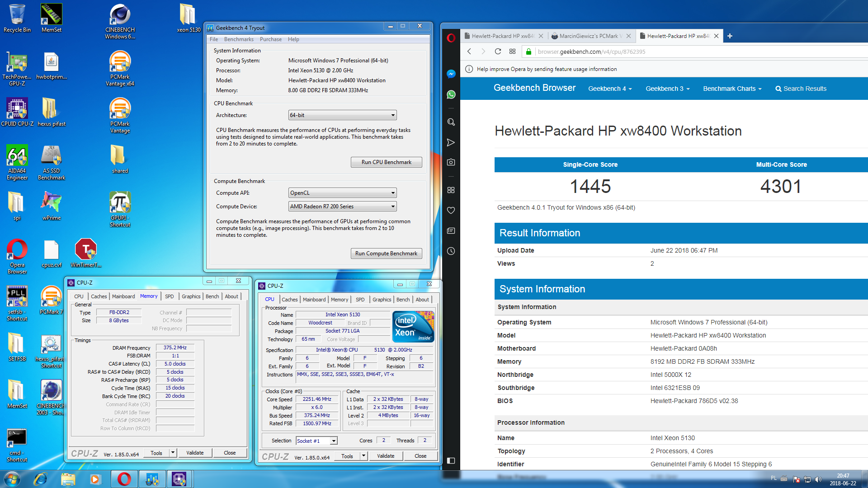Switch to Caches tab in right CPU-Z window

[289, 300]
